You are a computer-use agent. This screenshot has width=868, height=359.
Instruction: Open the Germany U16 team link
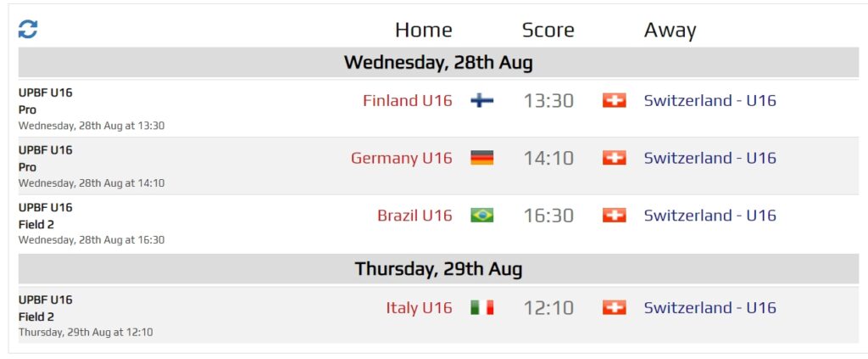click(401, 158)
